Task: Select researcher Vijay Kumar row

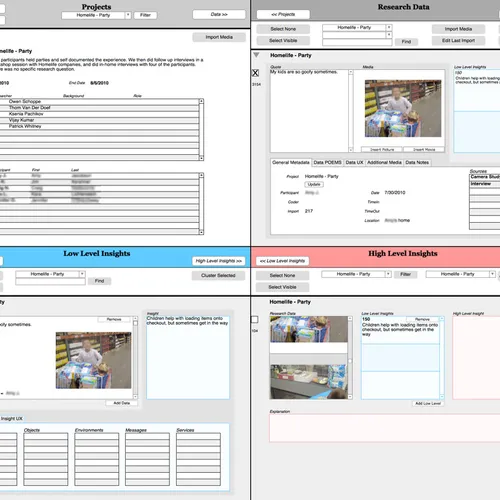Action: [x=99, y=120]
